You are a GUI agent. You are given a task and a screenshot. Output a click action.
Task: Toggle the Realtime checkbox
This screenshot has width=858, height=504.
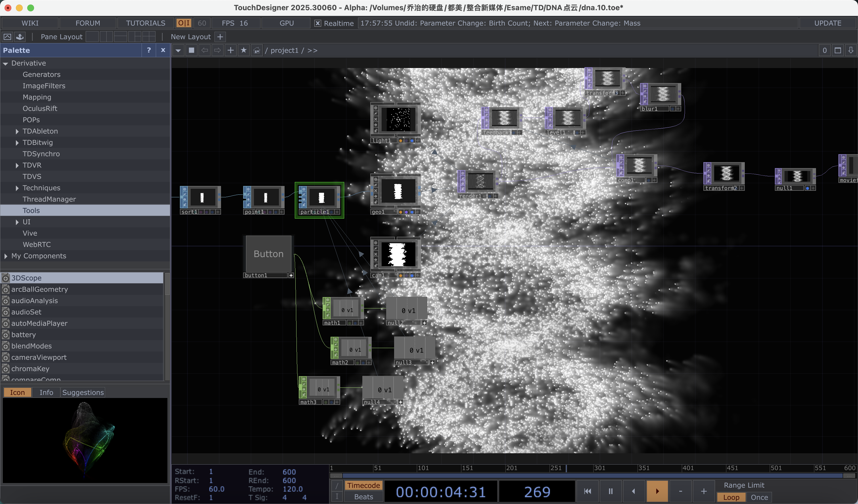pos(317,23)
